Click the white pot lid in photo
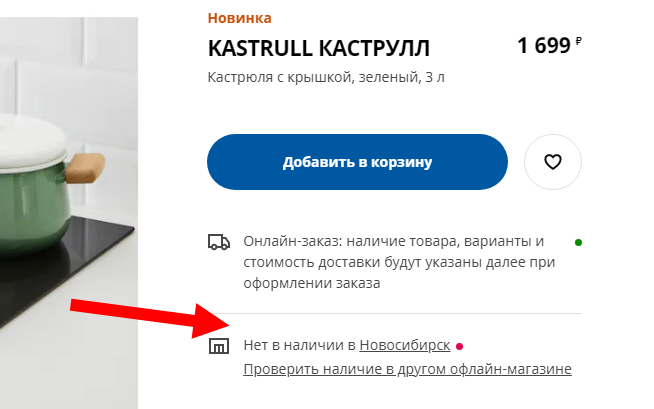This screenshot has height=409, width=654. 31,142
